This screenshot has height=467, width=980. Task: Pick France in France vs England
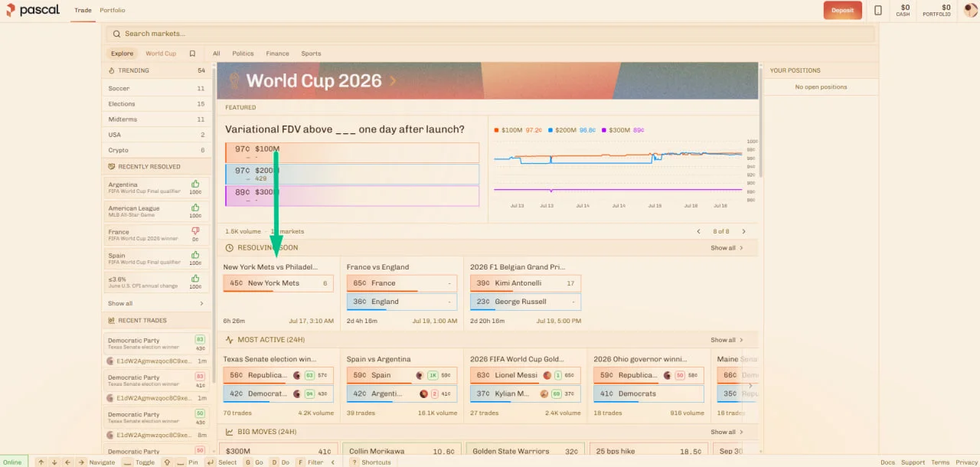click(402, 283)
